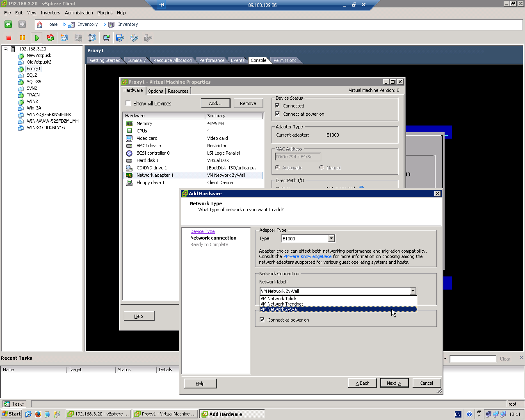The height and width of the screenshot is (420, 525).
Task: Click the green power on icon
Action: 37,38
